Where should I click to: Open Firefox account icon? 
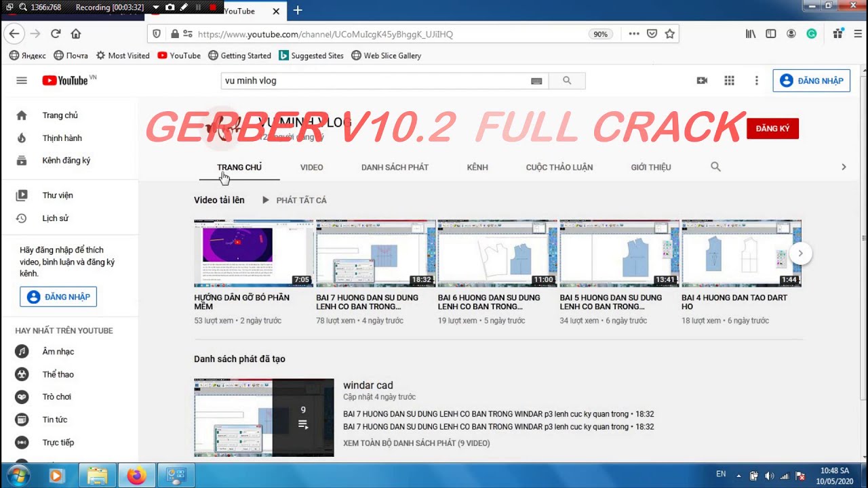point(791,34)
